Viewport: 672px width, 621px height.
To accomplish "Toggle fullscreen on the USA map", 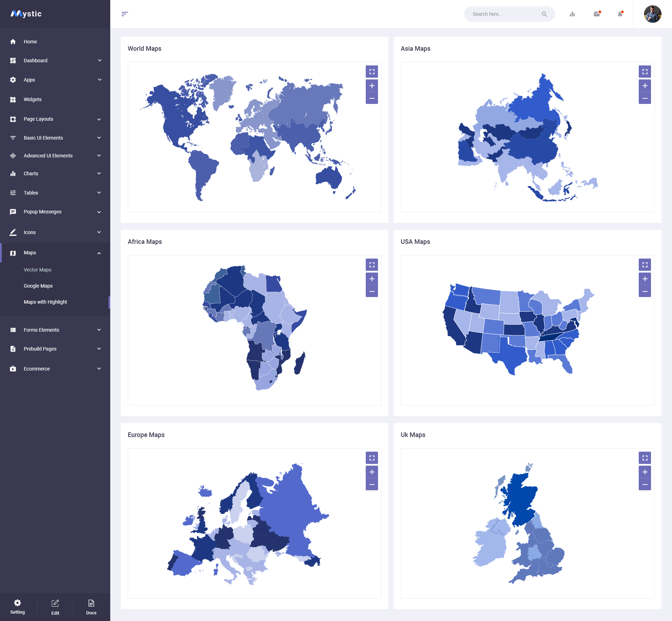I will (x=645, y=265).
